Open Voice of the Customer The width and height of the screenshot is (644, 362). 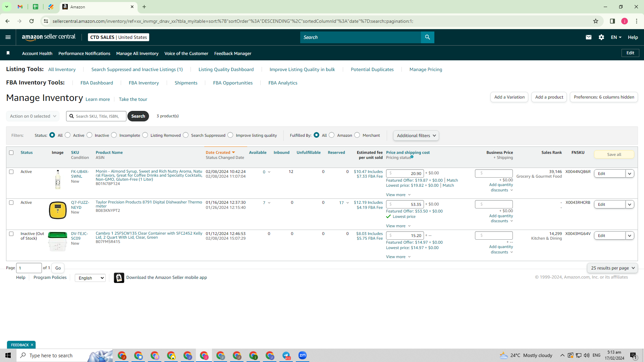coord(186,53)
